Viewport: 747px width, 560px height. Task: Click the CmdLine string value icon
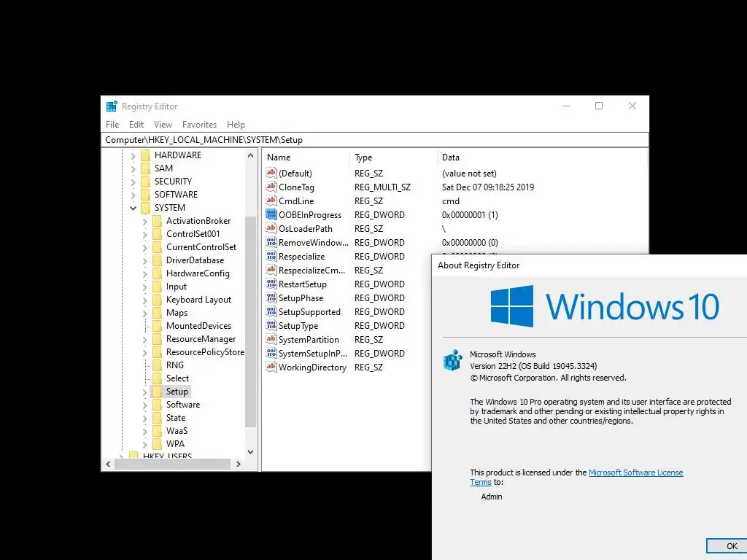point(271,201)
